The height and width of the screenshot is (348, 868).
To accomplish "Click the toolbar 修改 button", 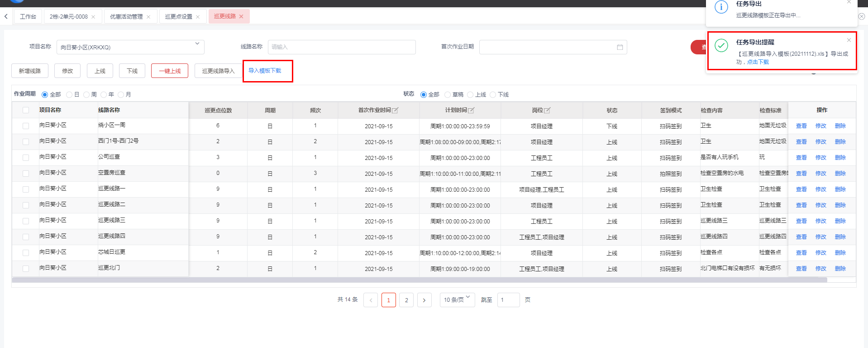I will tap(67, 71).
